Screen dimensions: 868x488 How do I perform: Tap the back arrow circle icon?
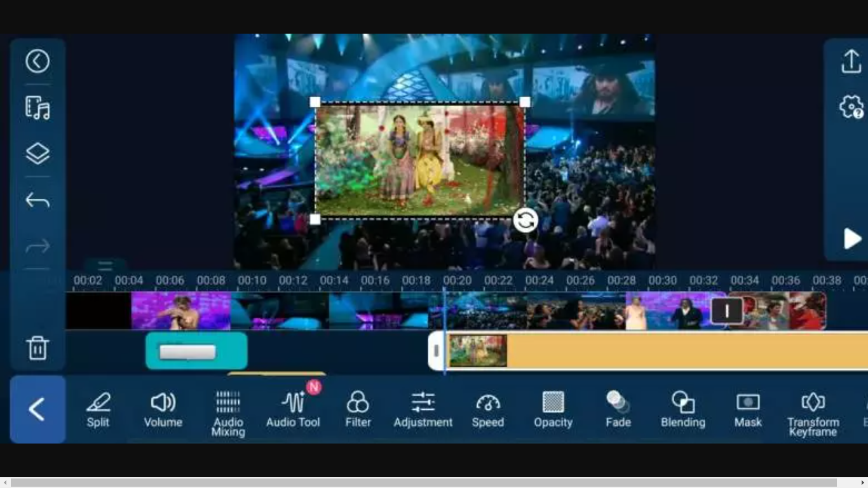click(x=37, y=61)
